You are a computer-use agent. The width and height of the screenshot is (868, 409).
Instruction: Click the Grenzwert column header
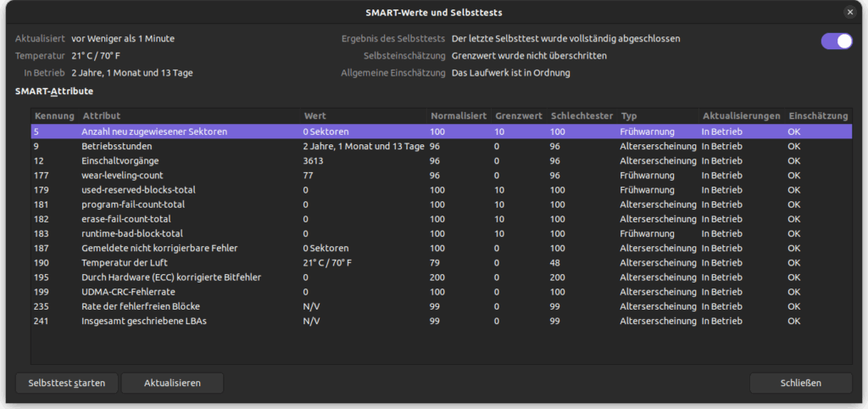click(517, 115)
